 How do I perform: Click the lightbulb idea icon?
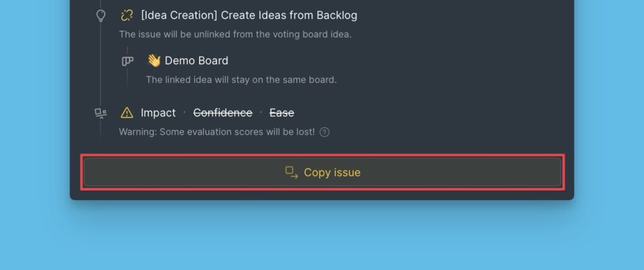click(x=101, y=16)
